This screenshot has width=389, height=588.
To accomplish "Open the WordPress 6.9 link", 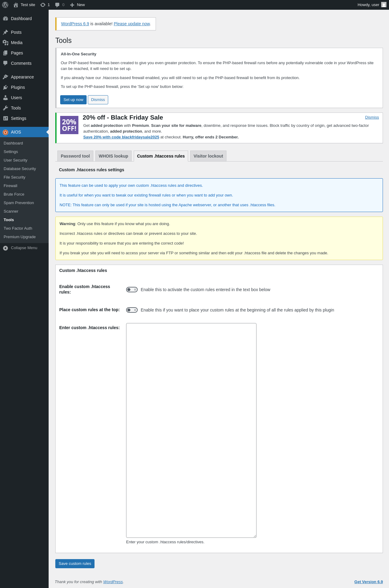I will (x=75, y=24).
